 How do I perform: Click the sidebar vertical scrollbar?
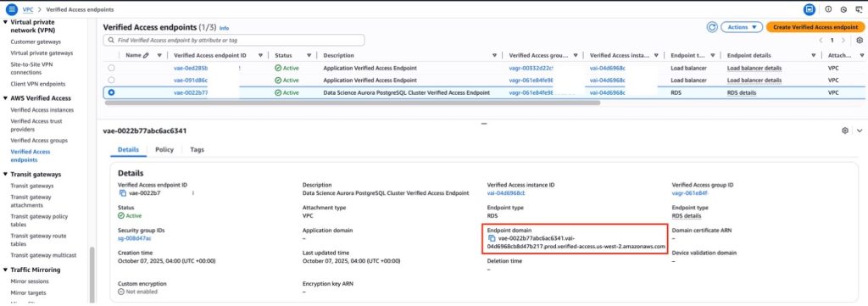[x=92, y=274]
